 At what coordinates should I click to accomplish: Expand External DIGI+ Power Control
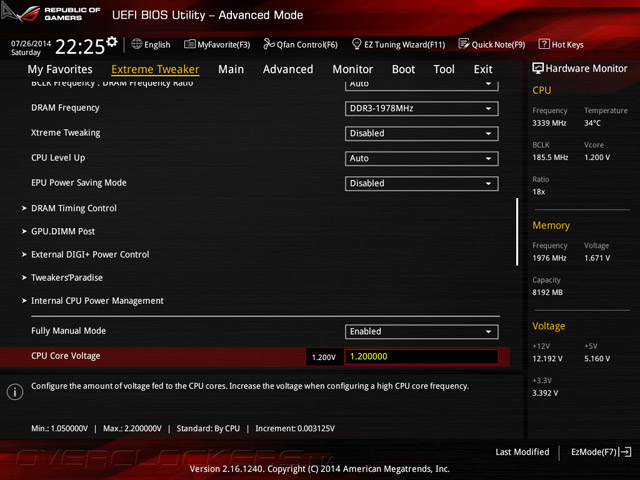pyautogui.click(x=90, y=255)
